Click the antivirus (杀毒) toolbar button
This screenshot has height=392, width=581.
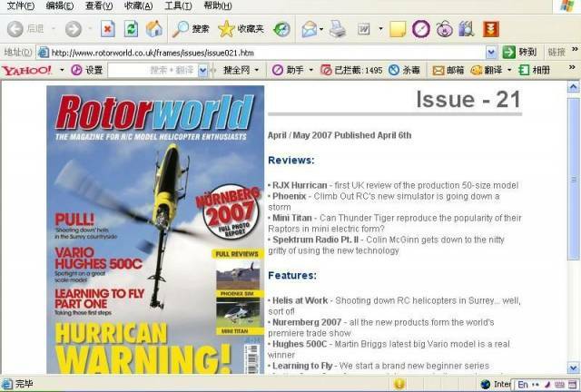(x=404, y=70)
